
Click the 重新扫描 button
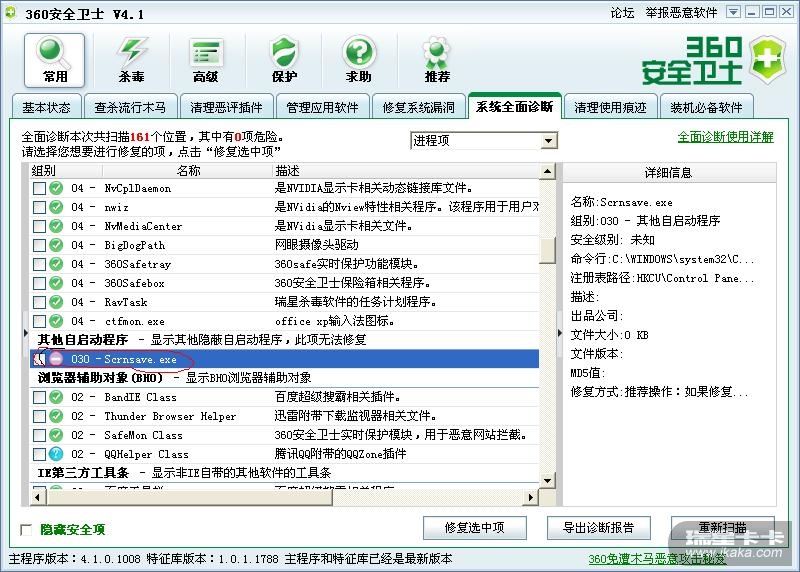722,528
